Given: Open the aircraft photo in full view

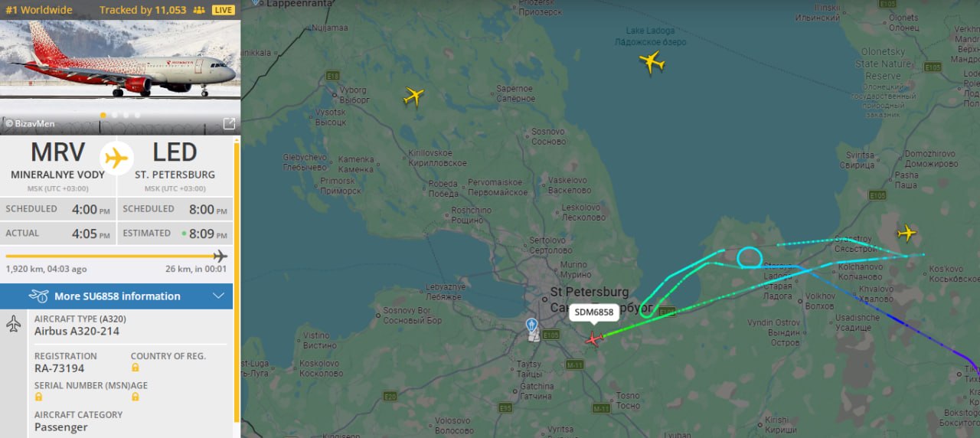Looking at the screenshot, I should tap(229, 123).
